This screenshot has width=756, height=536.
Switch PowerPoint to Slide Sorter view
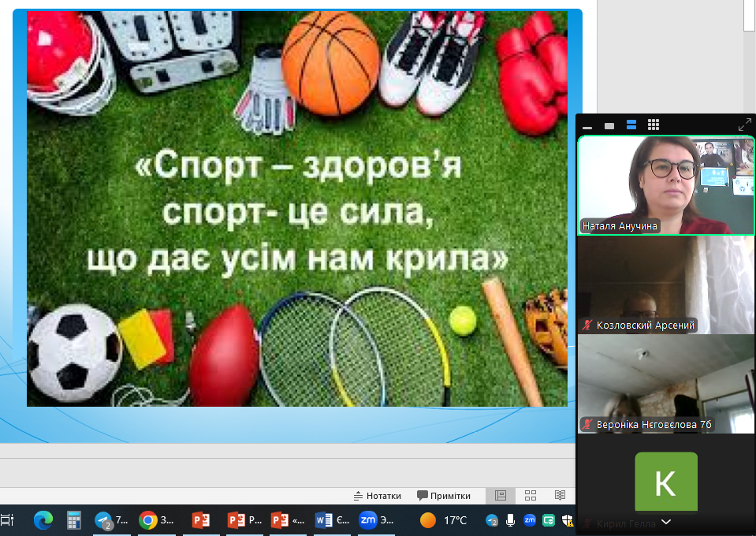[x=531, y=496]
